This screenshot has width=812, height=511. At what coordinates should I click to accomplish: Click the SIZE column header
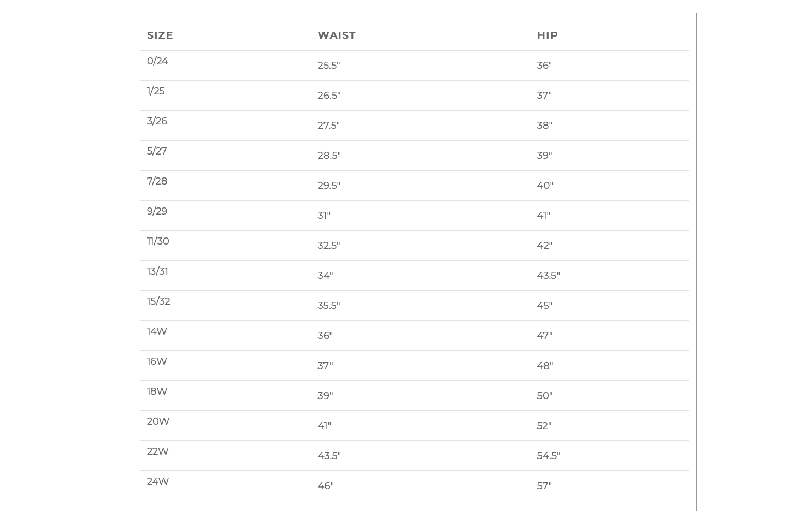coord(160,35)
